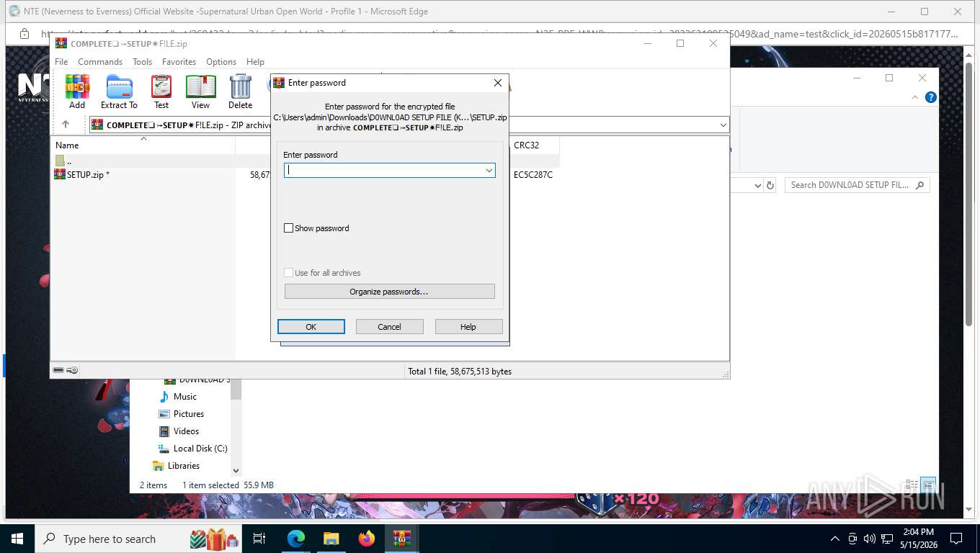Sort by the CRC32 column header

pyautogui.click(x=533, y=145)
